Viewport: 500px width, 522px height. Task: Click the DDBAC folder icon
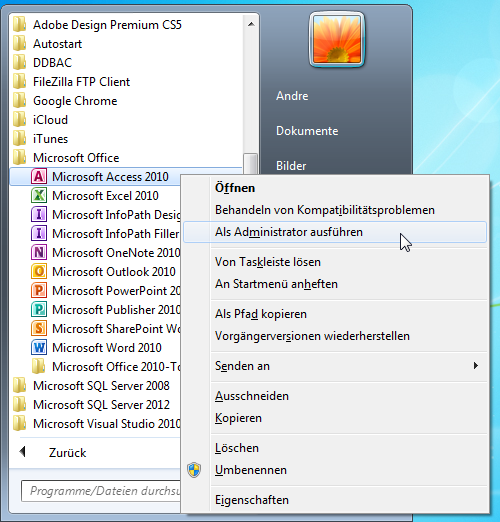point(20,63)
